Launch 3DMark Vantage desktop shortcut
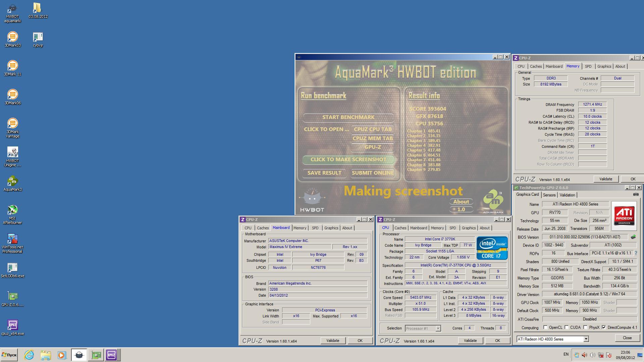This screenshot has width=644, height=362. click(12, 128)
